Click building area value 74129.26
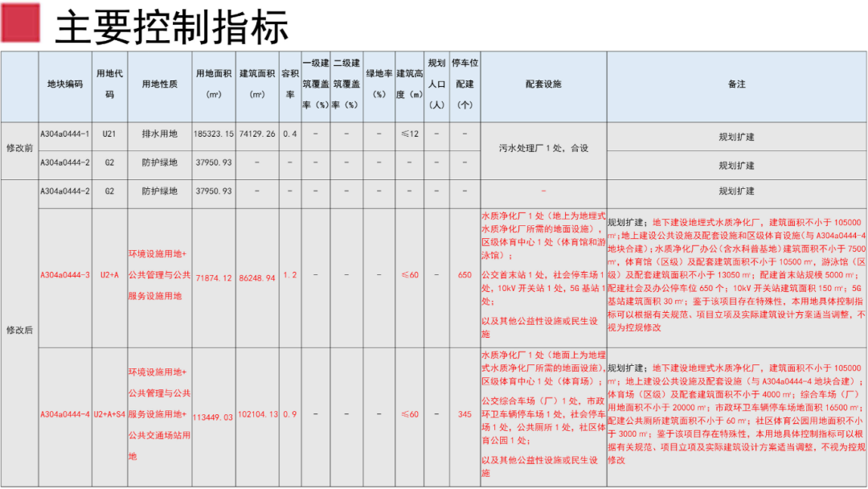The image size is (868, 489). click(x=257, y=134)
